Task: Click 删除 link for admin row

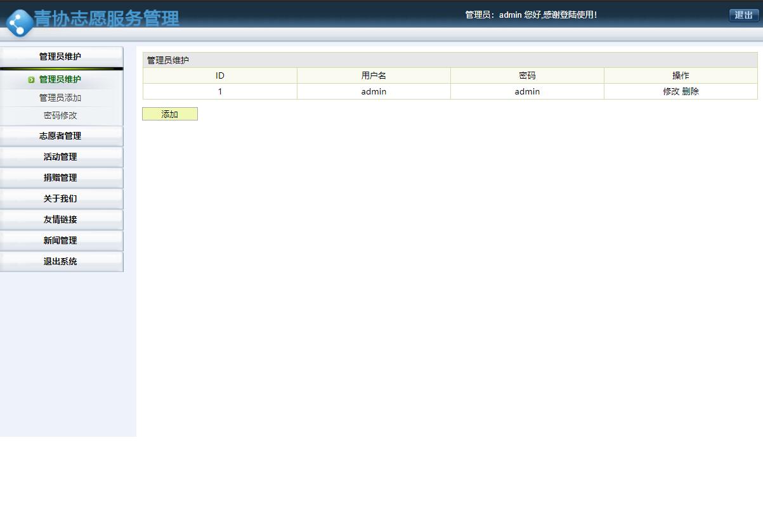Action: [x=691, y=91]
